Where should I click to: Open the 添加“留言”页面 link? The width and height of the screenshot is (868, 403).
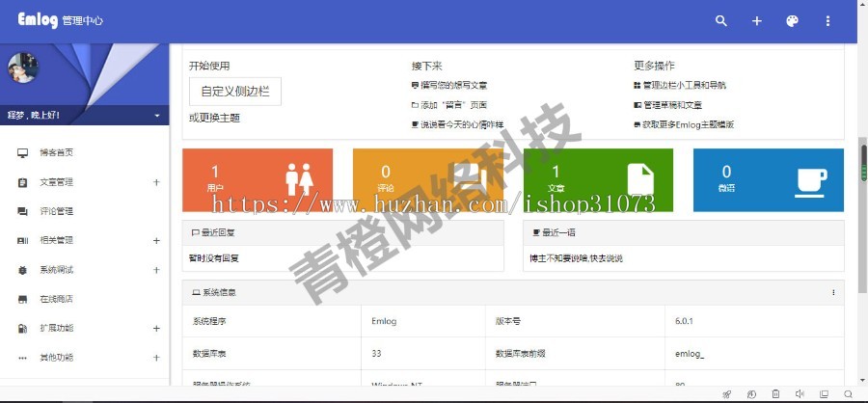(x=448, y=105)
